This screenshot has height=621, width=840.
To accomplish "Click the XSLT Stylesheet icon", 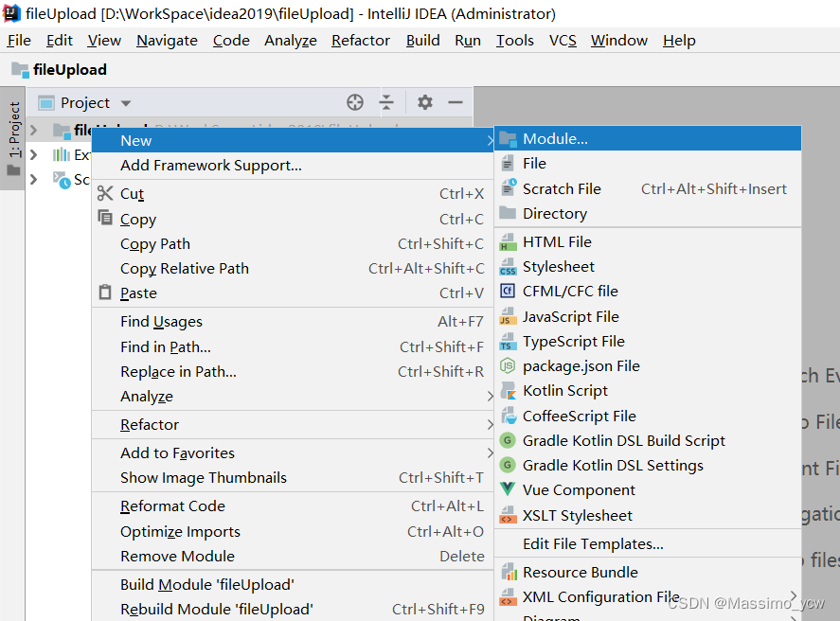I will pos(508,515).
